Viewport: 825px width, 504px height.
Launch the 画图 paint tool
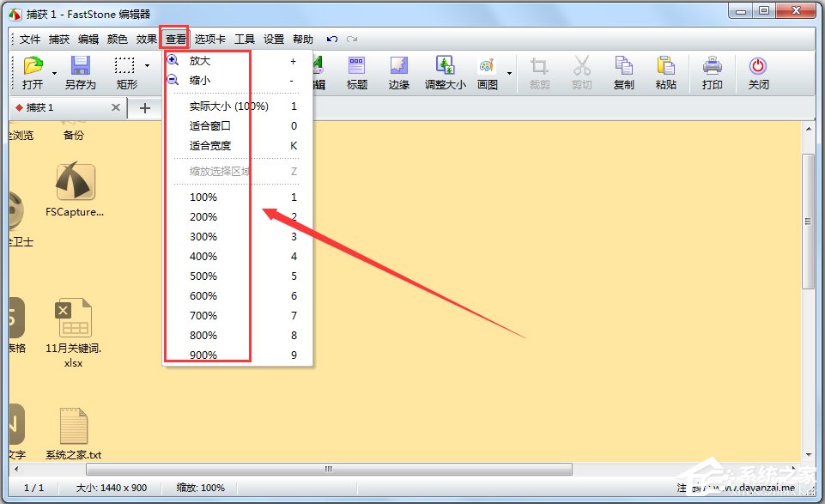(488, 73)
